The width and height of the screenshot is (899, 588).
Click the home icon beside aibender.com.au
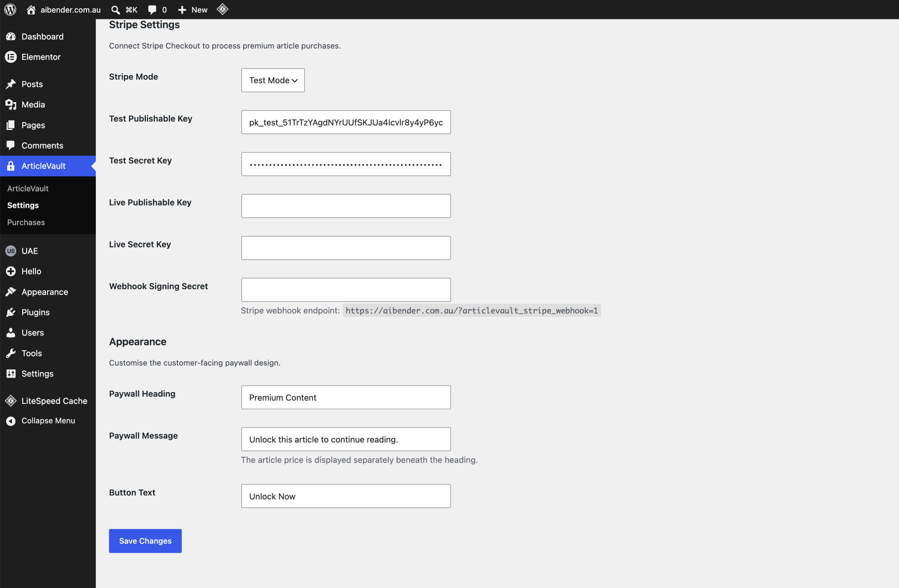(31, 9)
